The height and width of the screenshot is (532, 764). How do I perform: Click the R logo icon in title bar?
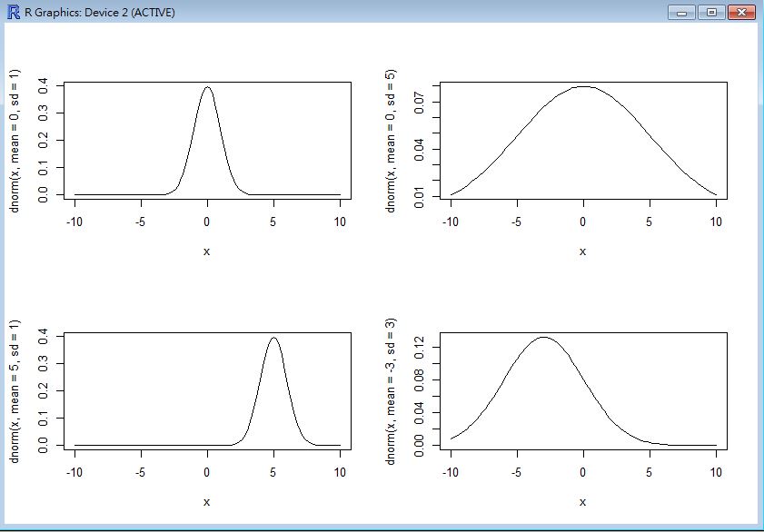pos(12,13)
